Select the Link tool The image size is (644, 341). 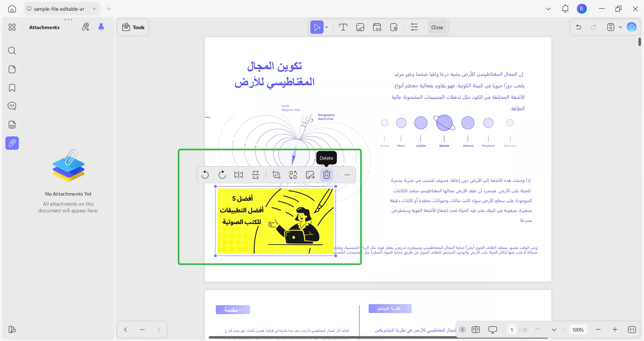[377, 27]
